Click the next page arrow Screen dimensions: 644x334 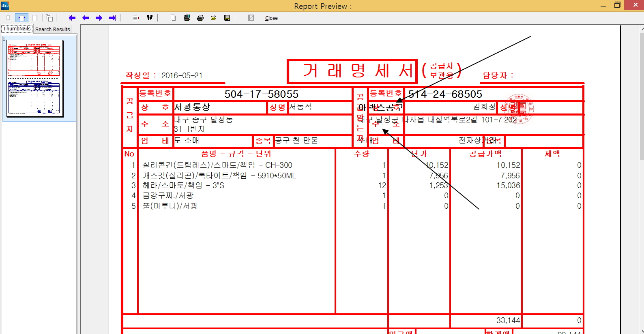click(x=99, y=18)
